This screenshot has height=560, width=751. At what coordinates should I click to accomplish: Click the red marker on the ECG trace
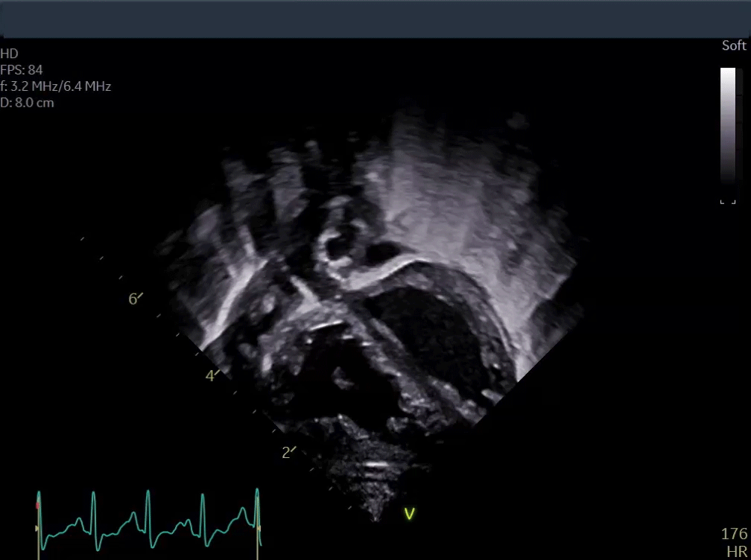37,506
